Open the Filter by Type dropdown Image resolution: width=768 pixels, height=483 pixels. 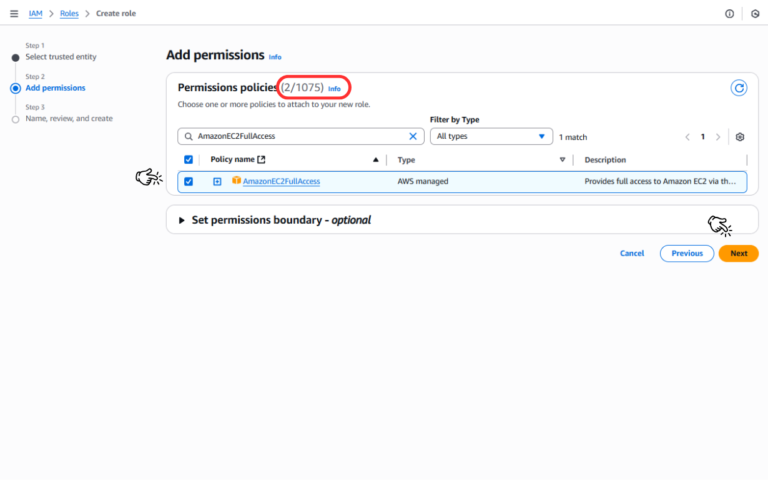(x=491, y=136)
